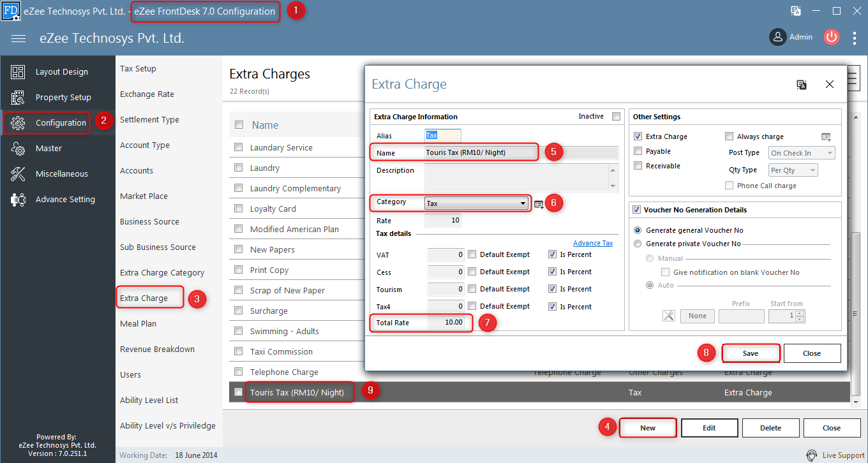Open Meal Plan menu item
868x463 pixels.
click(x=138, y=324)
